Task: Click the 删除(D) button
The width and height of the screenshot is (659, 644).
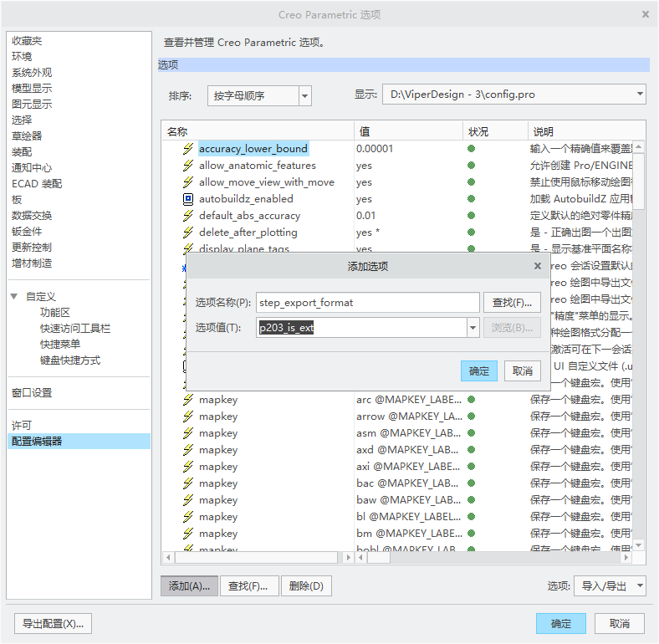Action: (306, 586)
